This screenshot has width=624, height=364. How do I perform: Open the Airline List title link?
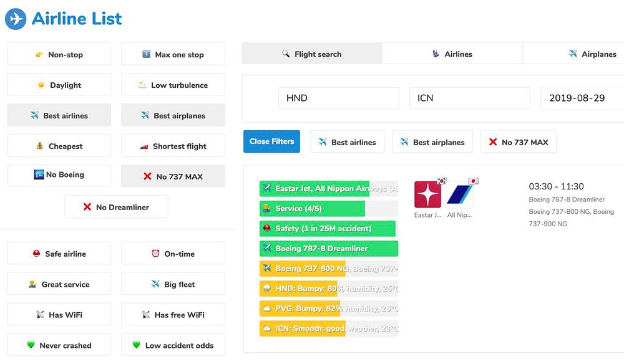click(77, 19)
